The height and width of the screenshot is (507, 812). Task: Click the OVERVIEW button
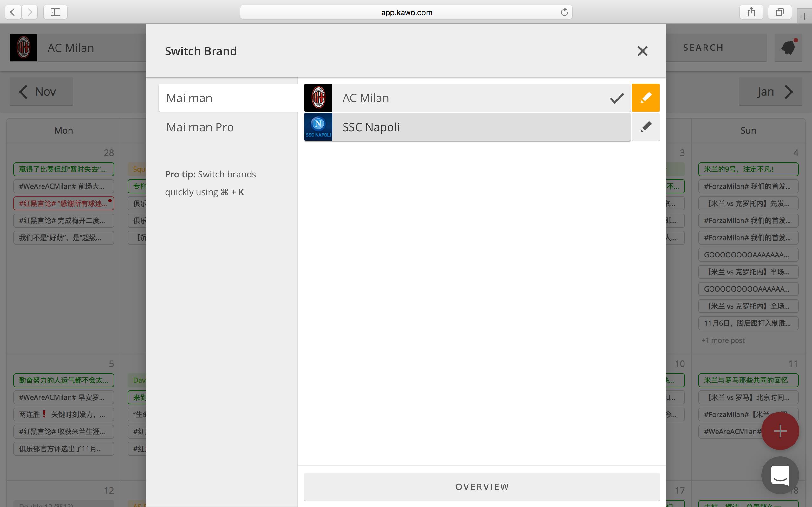[482, 486]
